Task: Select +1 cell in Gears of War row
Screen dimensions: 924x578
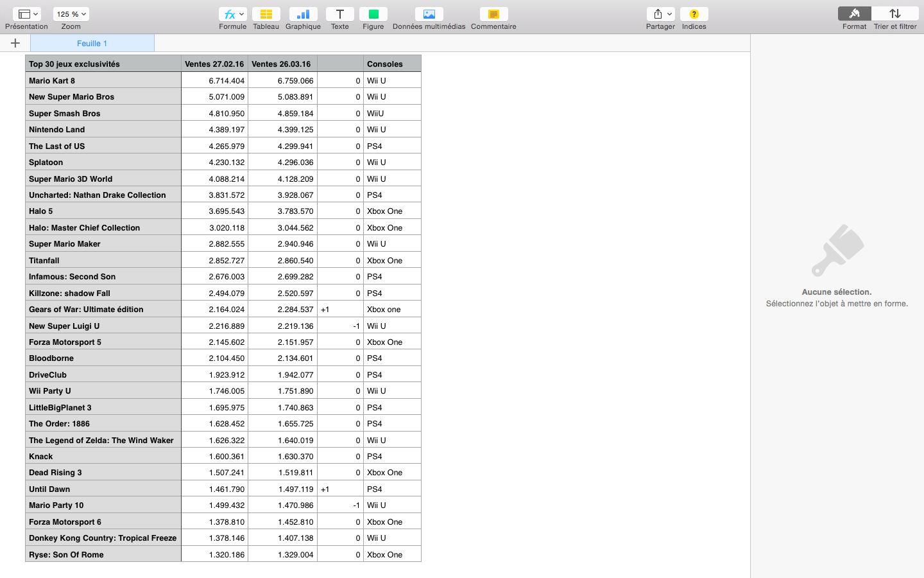Action: [340, 309]
